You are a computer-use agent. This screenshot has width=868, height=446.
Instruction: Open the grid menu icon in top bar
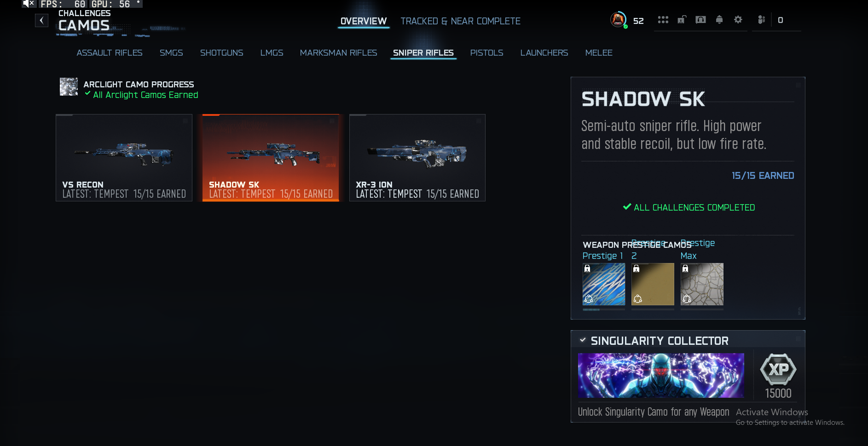663,20
